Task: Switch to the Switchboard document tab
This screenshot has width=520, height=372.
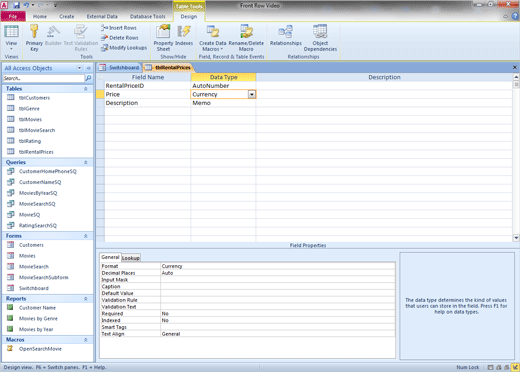Action: click(x=119, y=68)
